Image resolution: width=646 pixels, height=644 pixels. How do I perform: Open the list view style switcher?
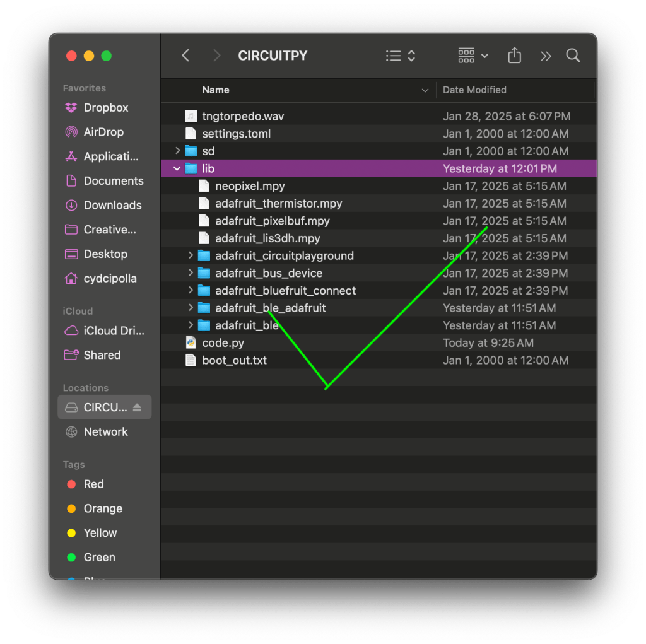pyautogui.click(x=401, y=56)
